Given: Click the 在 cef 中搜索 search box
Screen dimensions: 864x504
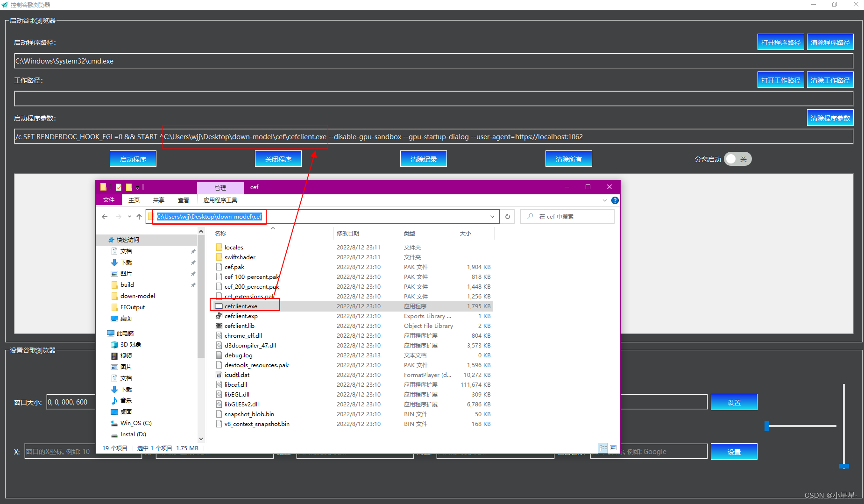Looking at the screenshot, I should (x=567, y=216).
